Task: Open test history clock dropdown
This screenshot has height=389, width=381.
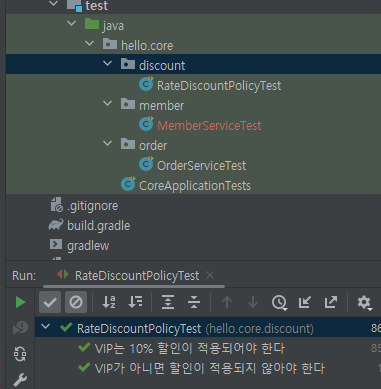Action: pos(279,302)
